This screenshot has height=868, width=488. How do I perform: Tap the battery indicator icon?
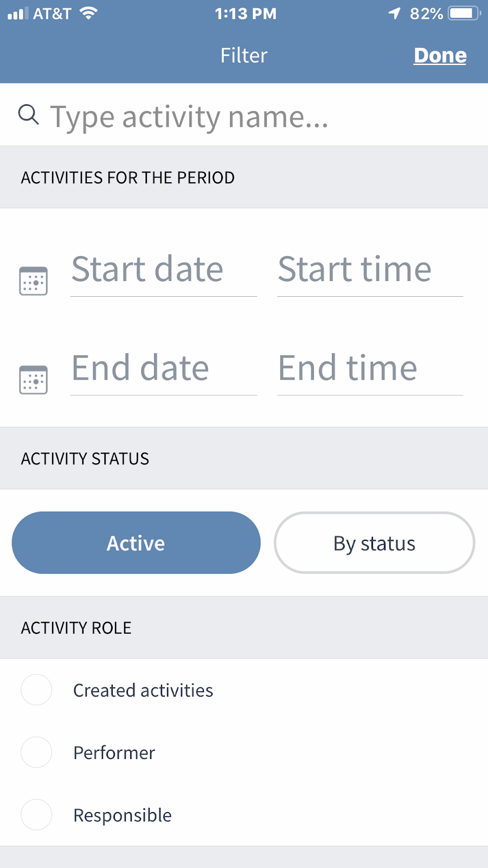(464, 13)
